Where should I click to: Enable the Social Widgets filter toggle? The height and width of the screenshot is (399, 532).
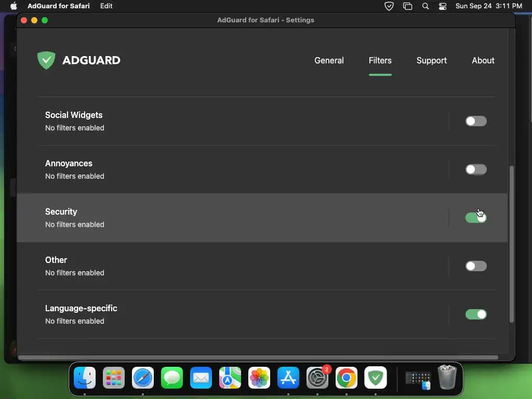coord(476,121)
